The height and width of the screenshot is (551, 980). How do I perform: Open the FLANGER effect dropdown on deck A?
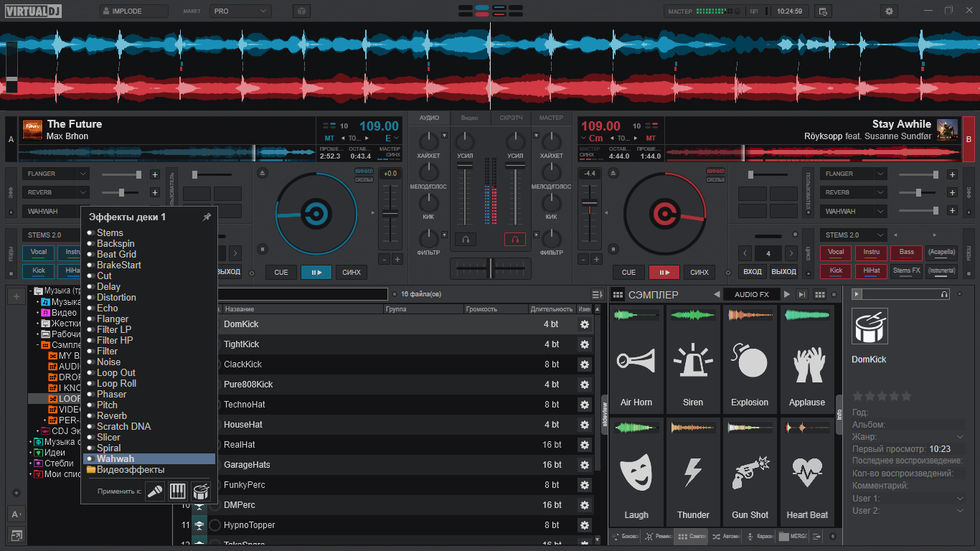tap(56, 174)
